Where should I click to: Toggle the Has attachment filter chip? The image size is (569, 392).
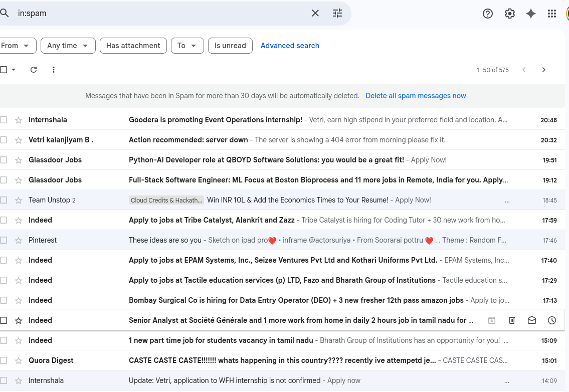[133, 46]
